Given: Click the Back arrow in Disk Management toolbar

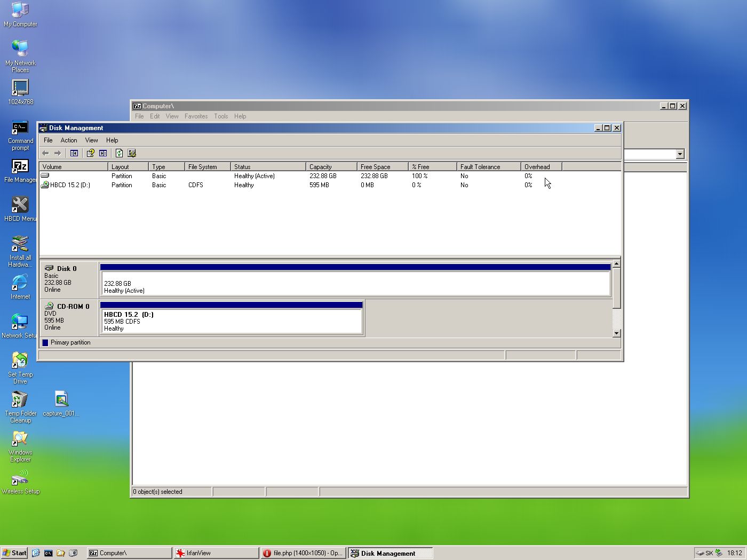Looking at the screenshot, I should (x=45, y=153).
